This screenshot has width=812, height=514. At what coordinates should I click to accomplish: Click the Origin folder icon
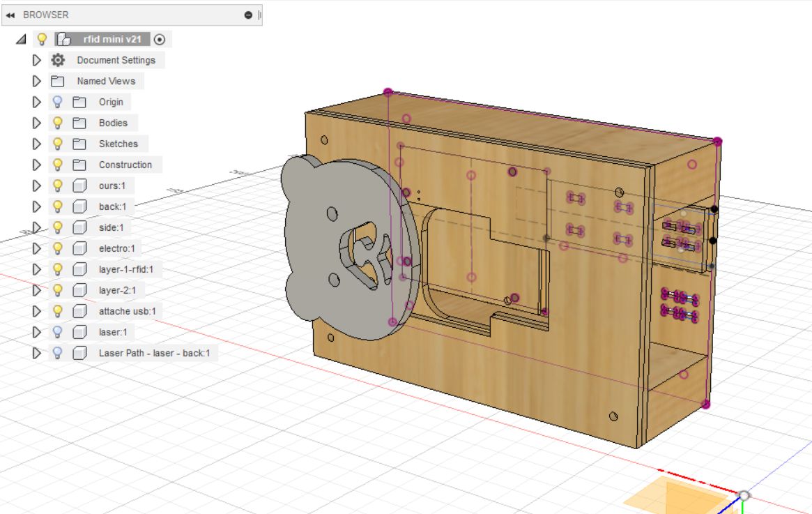click(x=79, y=102)
